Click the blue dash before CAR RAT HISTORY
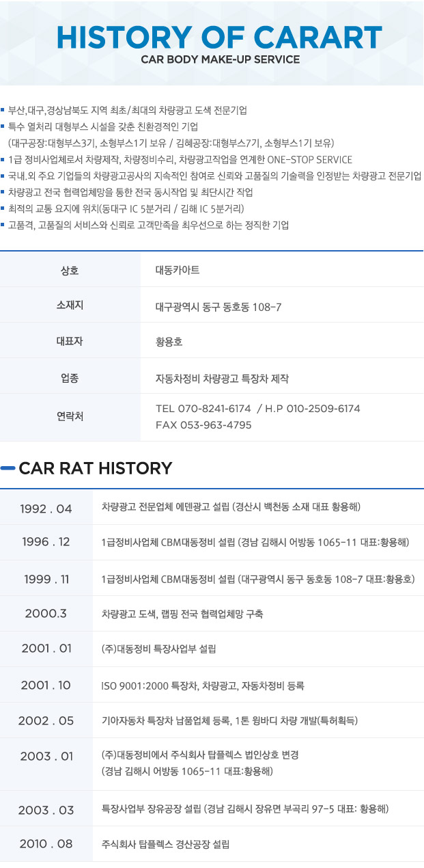The image size is (424, 868). point(8,468)
